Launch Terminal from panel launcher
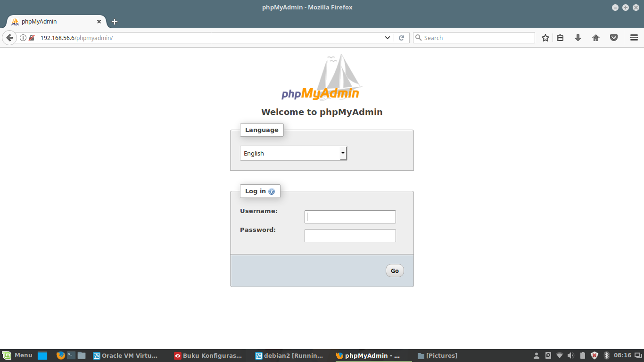Image resolution: width=644 pixels, height=362 pixels. pyautogui.click(x=71, y=355)
